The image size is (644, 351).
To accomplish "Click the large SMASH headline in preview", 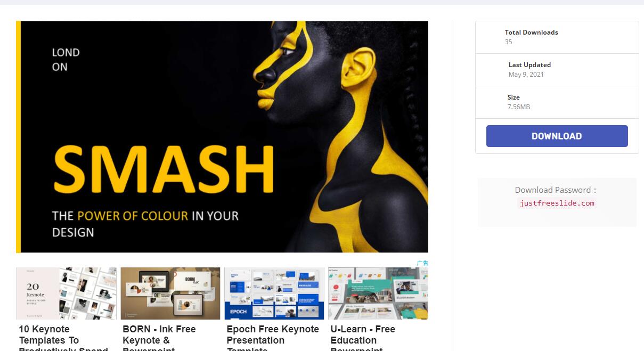I will tap(164, 169).
